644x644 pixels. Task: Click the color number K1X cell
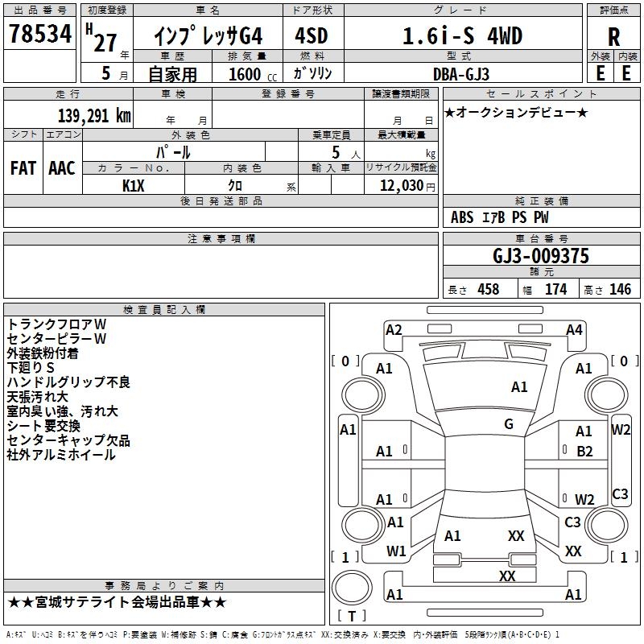pyautogui.click(x=134, y=186)
